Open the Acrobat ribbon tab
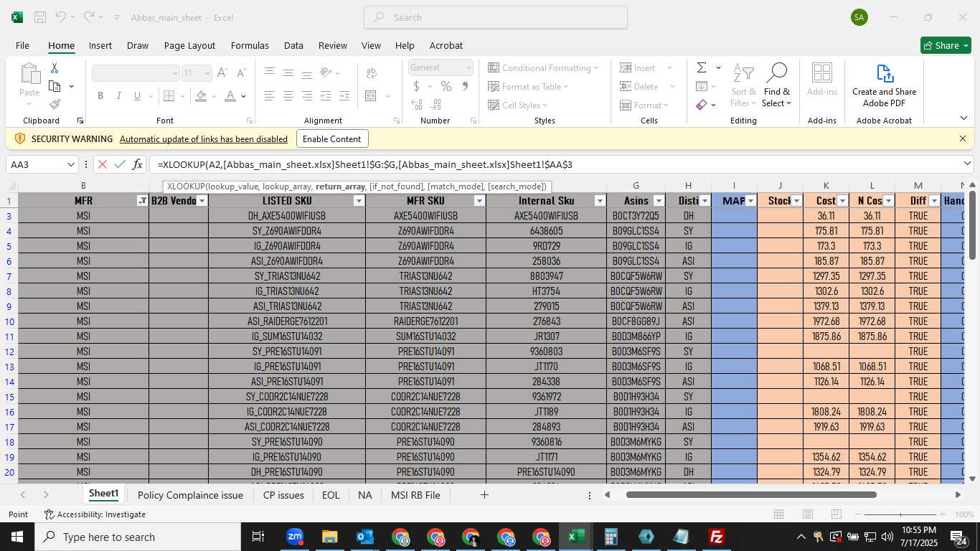 click(446, 45)
